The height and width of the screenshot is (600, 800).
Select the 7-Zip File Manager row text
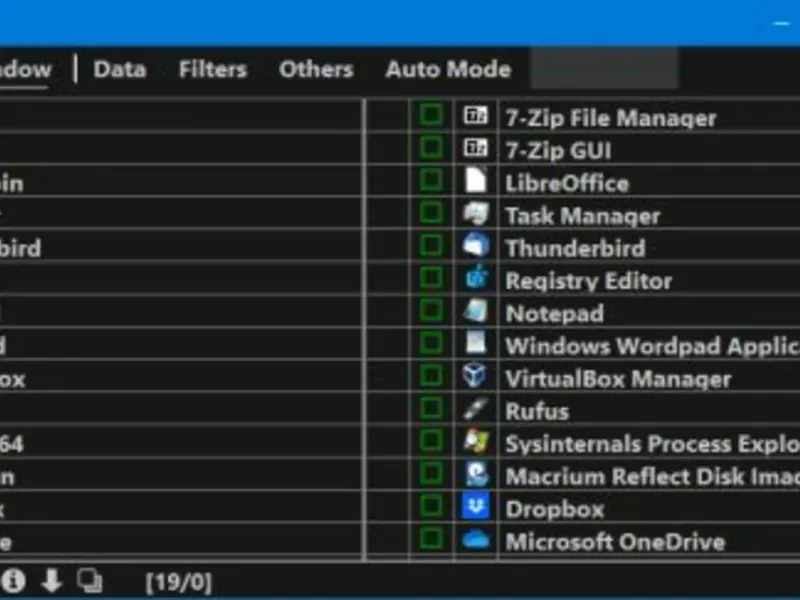tap(611, 118)
